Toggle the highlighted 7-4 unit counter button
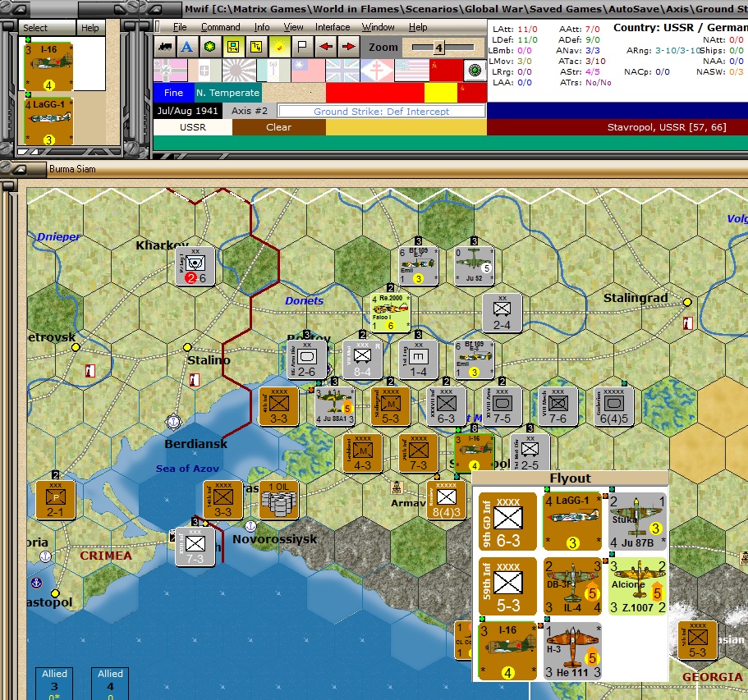 (x=233, y=47)
